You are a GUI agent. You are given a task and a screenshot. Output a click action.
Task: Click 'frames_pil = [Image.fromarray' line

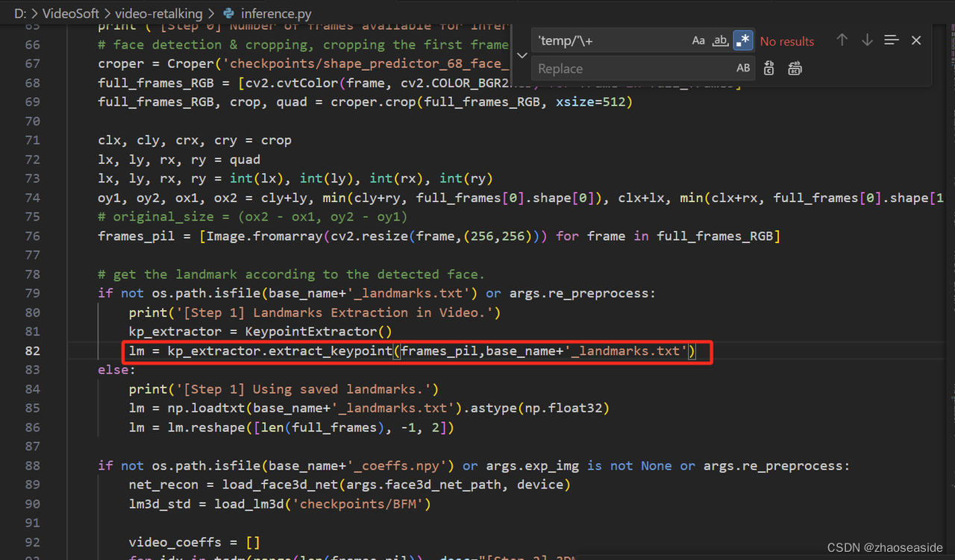pos(439,236)
